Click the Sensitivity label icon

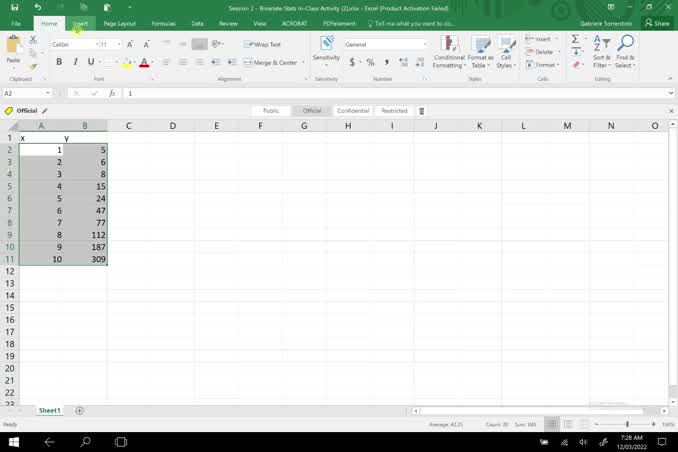(326, 49)
